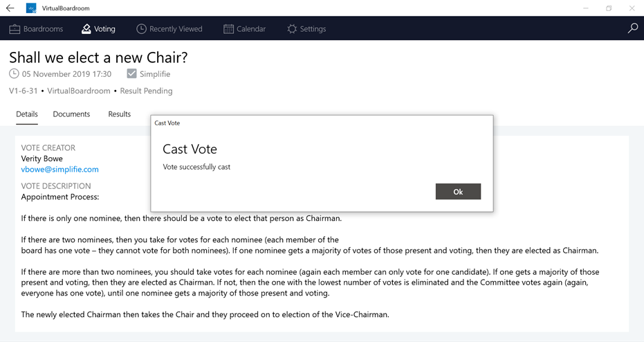Select the Voting ballot icon
The height and width of the screenshot is (342, 644).
[86, 29]
